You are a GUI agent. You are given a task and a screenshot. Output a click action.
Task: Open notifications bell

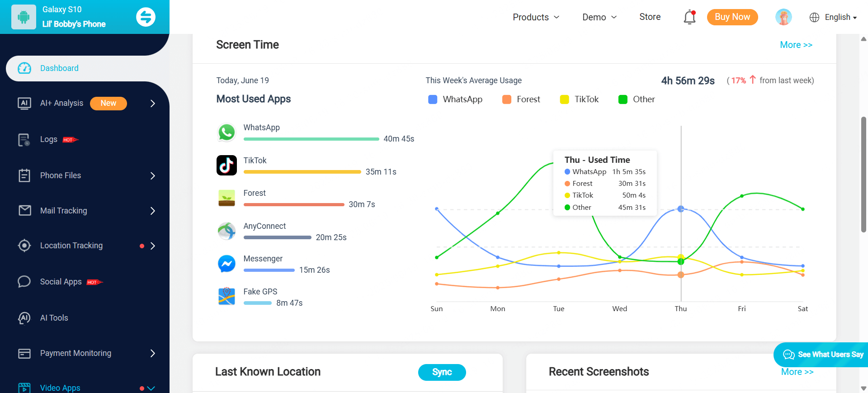689,17
